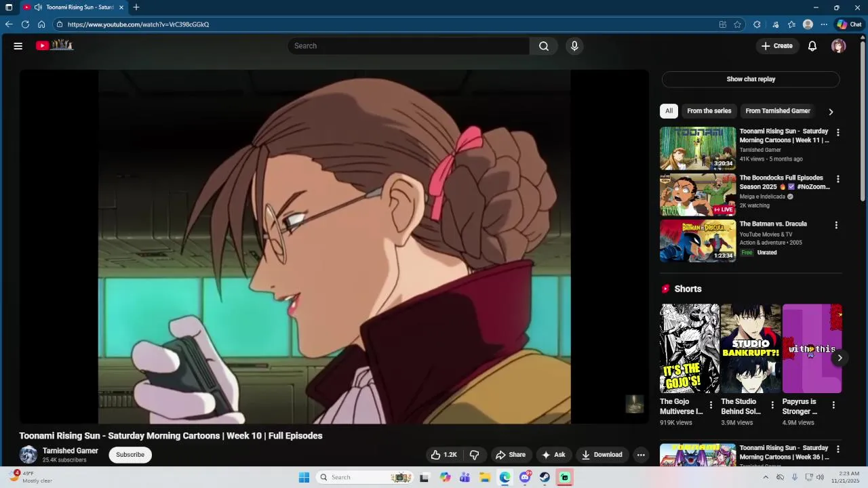Open tab actions menu icon
This screenshot has height=488, width=868.
(x=9, y=7)
